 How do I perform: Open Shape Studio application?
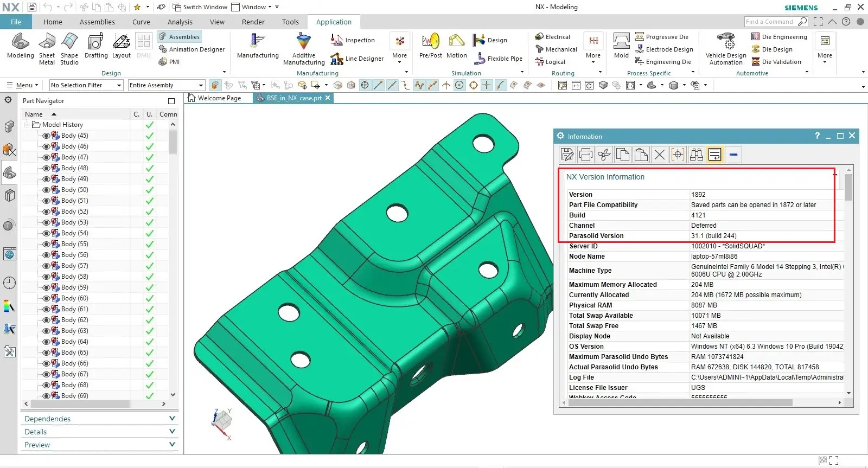69,49
